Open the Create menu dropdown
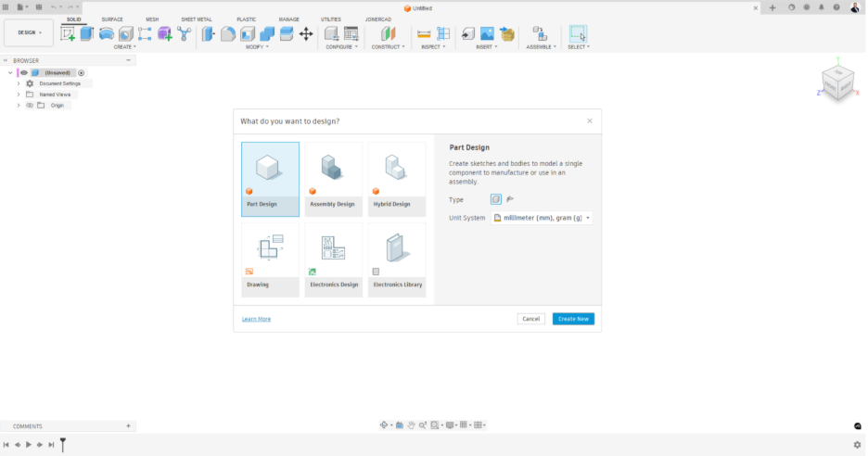Image resolution: width=868 pixels, height=456 pixels. coord(124,47)
